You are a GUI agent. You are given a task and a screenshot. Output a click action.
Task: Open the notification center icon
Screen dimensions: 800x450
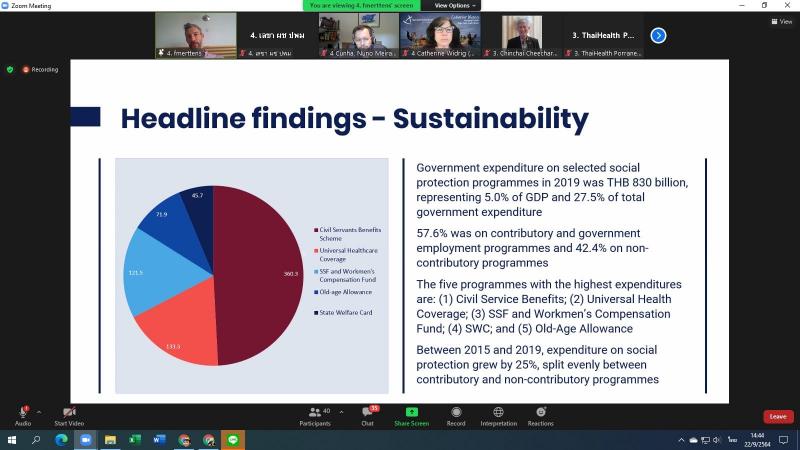click(784, 440)
